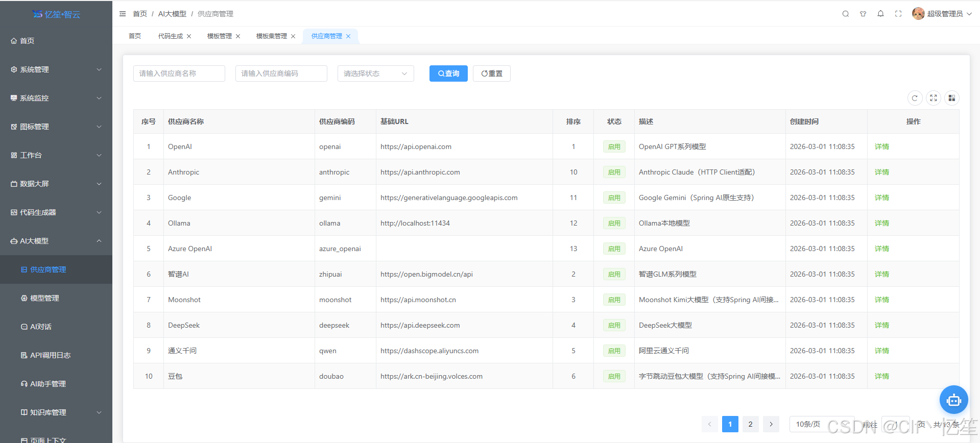This screenshot has width=980, height=443.
Task: Switch to 模板集管理 tab
Action: (272, 36)
